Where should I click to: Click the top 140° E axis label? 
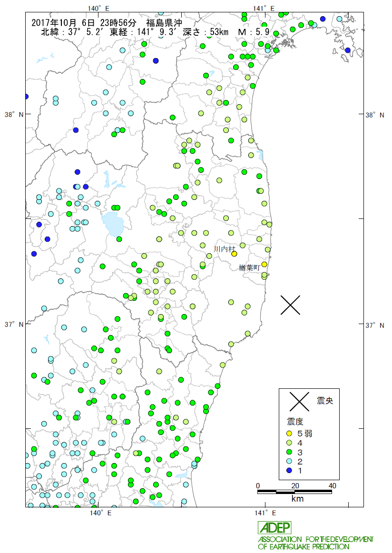tap(98, 9)
